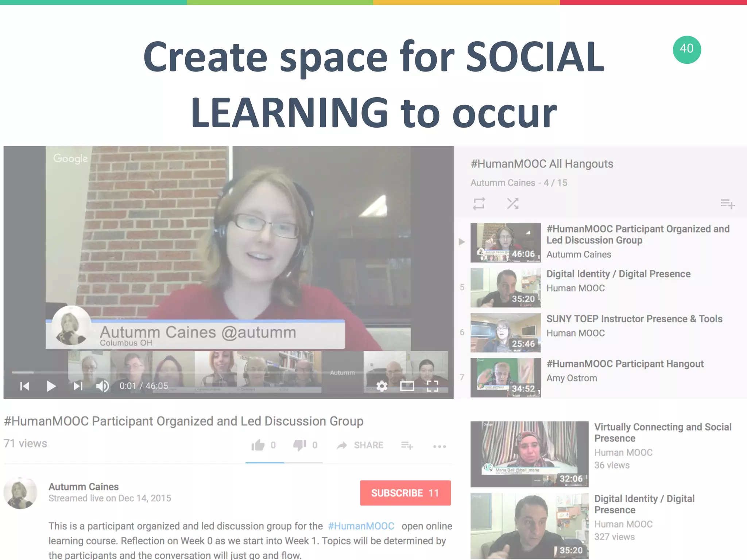Viewport: 747px width, 560px height.
Task: Save playlist icon in playlist header
Action: (x=727, y=204)
